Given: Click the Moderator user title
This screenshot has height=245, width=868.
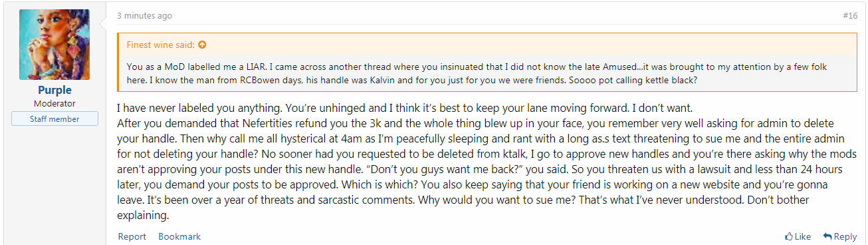Looking at the screenshot, I should [54, 103].
